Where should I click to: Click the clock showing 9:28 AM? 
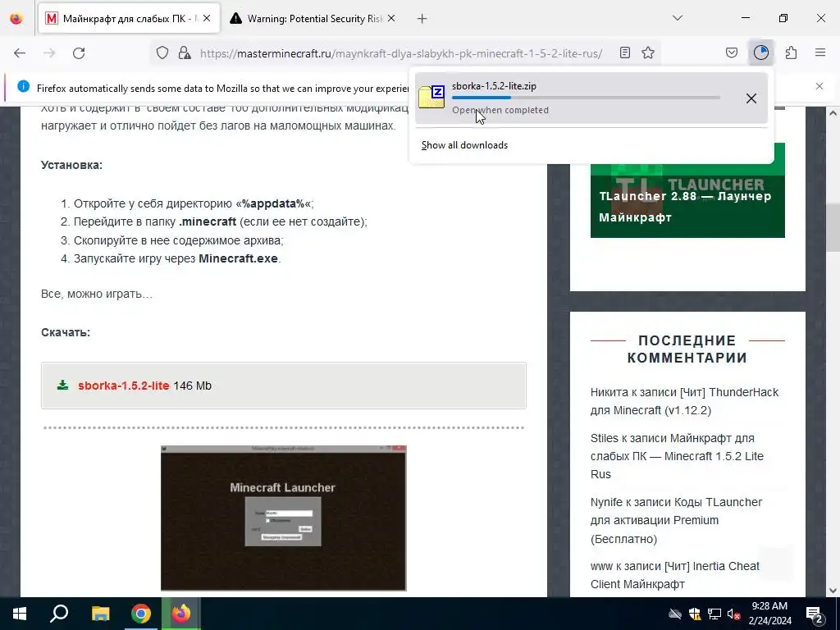tap(769, 614)
